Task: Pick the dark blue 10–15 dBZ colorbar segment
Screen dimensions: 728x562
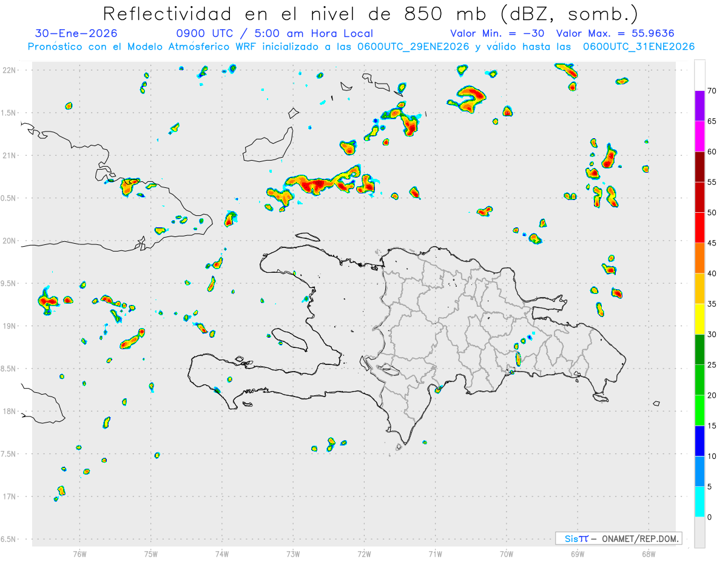Action: pyautogui.click(x=699, y=441)
